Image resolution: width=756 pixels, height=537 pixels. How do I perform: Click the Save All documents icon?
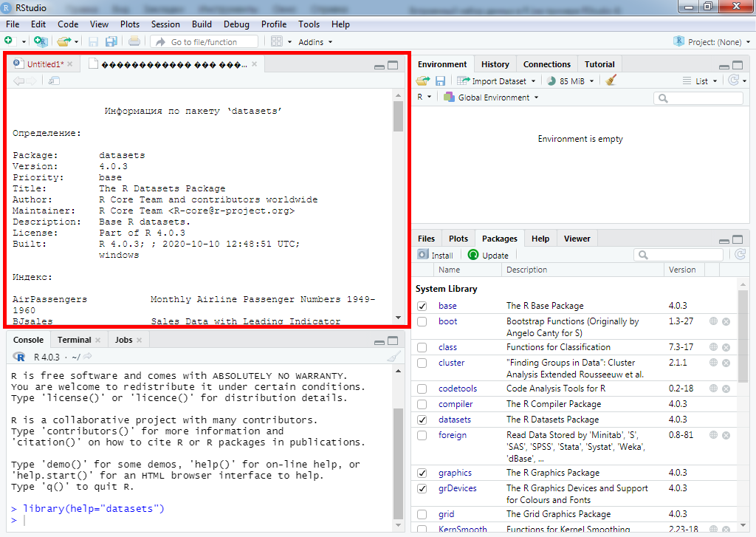click(111, 42)
